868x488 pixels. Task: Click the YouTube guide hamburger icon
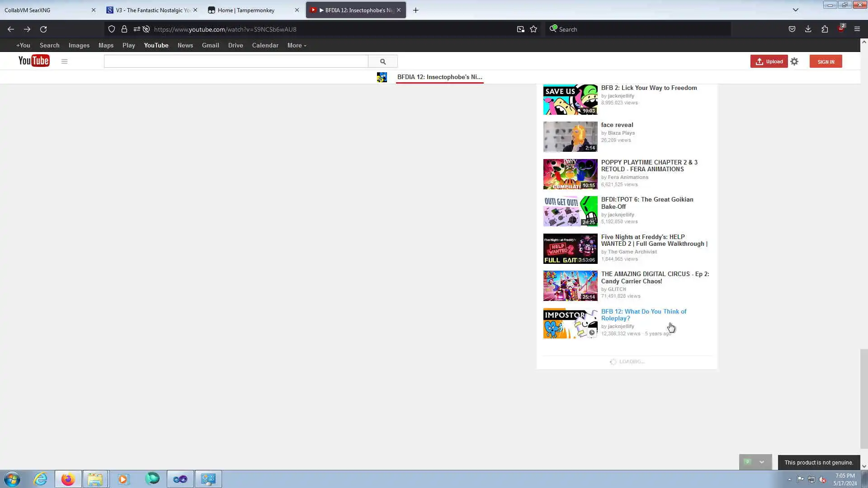tap(64, 61)
